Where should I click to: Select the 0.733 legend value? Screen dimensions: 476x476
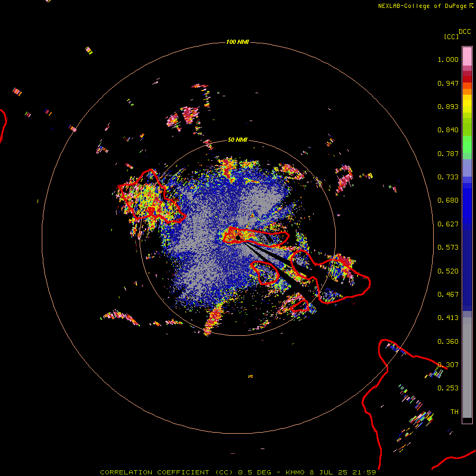(448, 177)
